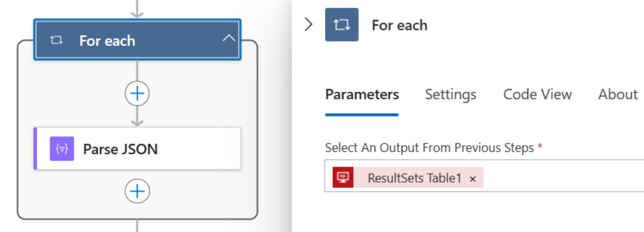
Task: Add an action below Parse JSON
Action: [x=137, y=192]
